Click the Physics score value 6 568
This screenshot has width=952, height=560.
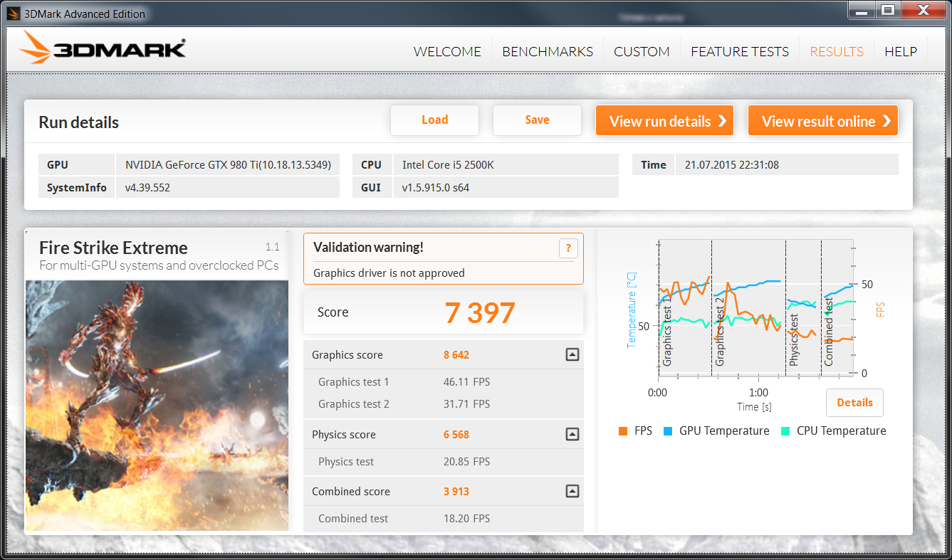pyautogui.click(x=456, y=434)
